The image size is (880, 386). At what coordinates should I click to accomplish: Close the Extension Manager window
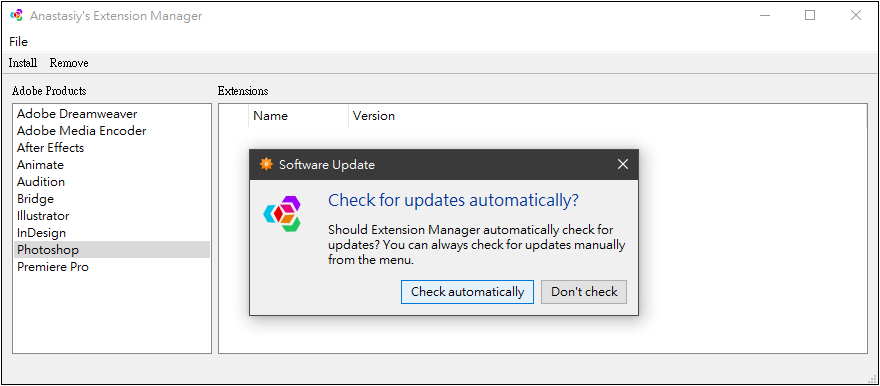coord(856,16)
